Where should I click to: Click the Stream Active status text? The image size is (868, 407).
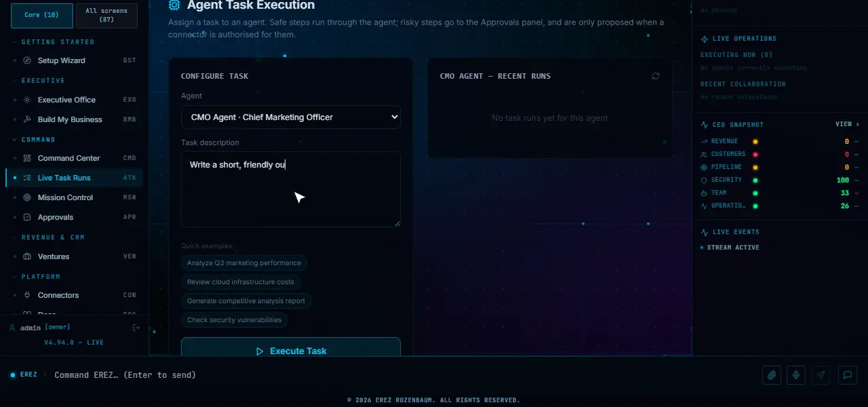click(733, 248)
